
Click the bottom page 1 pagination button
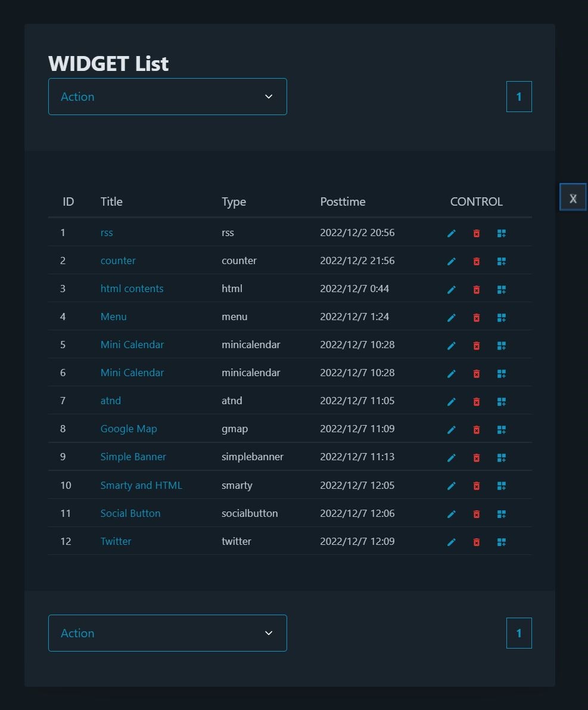click(519, 633)
